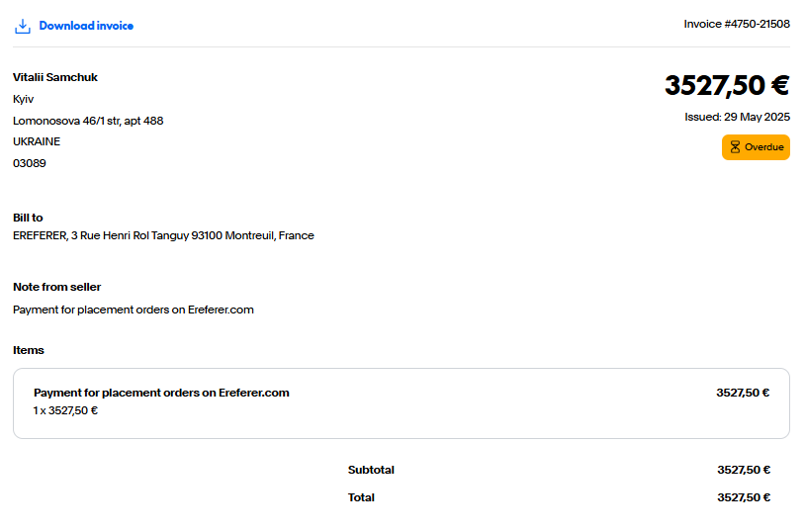This screenshot has width=805, height=532.
Task: Click the Bill to heading
Action: tap(28, 218)
